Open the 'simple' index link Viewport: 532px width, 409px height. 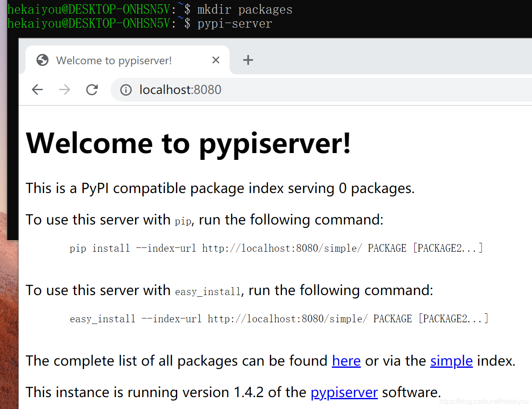tap(451, 361)
